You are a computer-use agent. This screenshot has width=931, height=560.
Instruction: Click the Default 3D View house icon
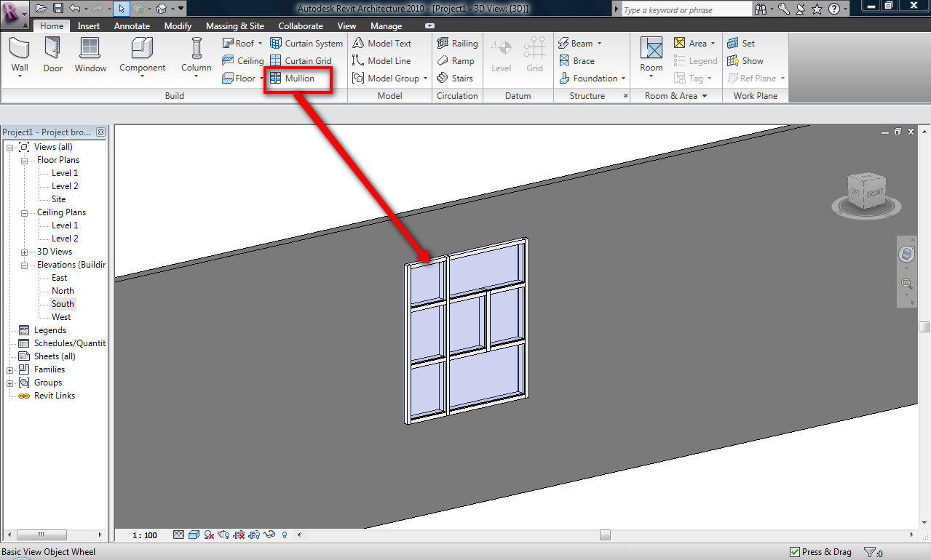[162, 9]
